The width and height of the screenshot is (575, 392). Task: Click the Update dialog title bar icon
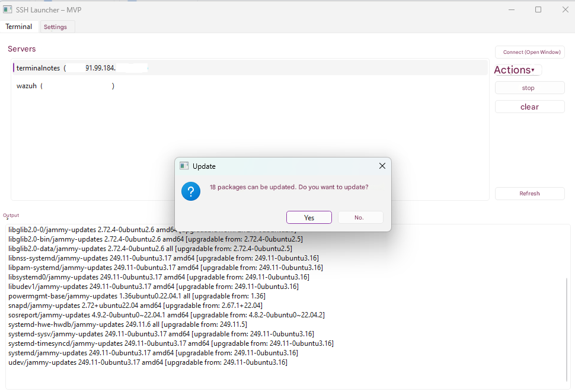click(x=184, y=166)
